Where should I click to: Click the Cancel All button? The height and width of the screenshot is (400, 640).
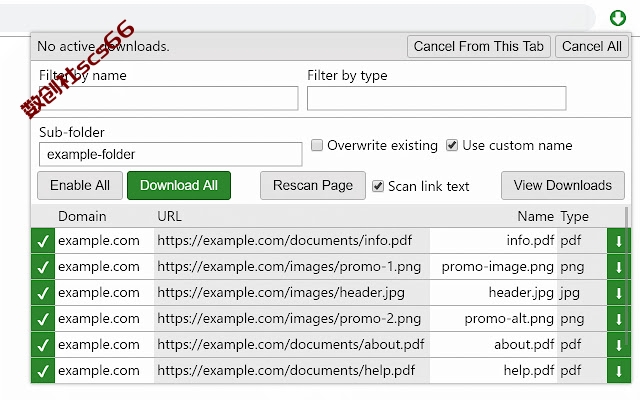[592, 47]
